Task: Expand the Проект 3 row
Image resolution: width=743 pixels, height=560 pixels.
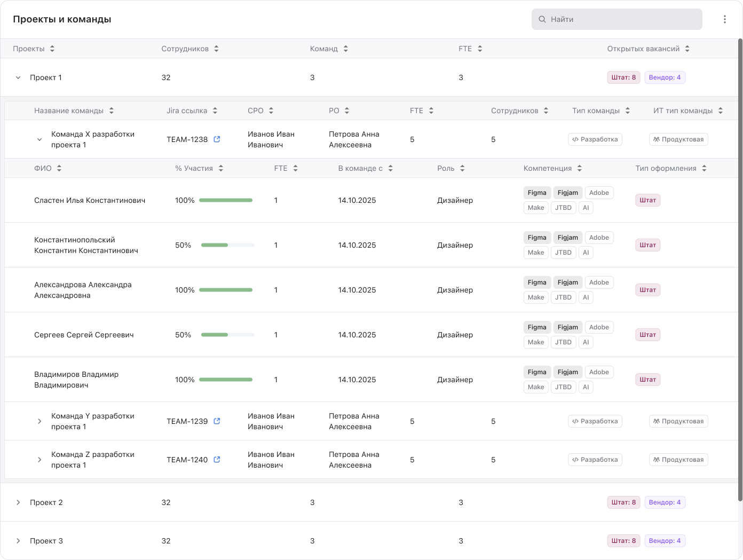Action: (18, 541)
